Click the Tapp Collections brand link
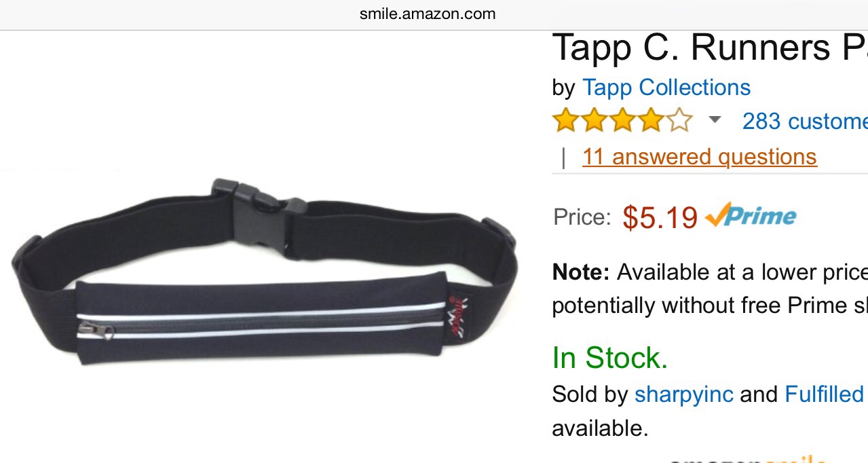Viewport: 868px width, 463px height. 666,88
